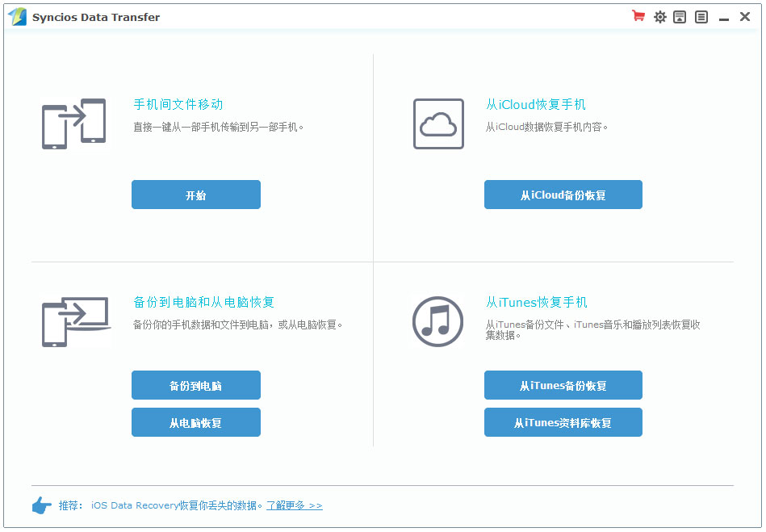Click the 推荐: label
Screen dimensions: 766x532
[71, 505]
